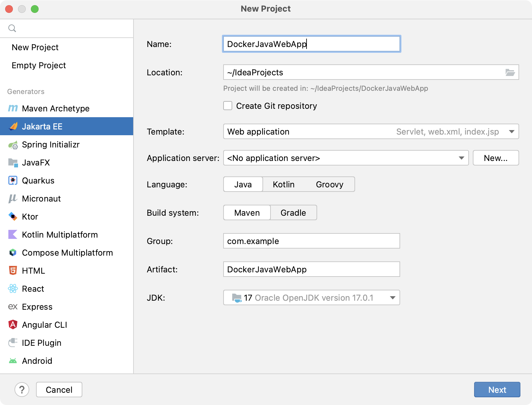Select the Maven Archetype generator icon

click(13, 108)
